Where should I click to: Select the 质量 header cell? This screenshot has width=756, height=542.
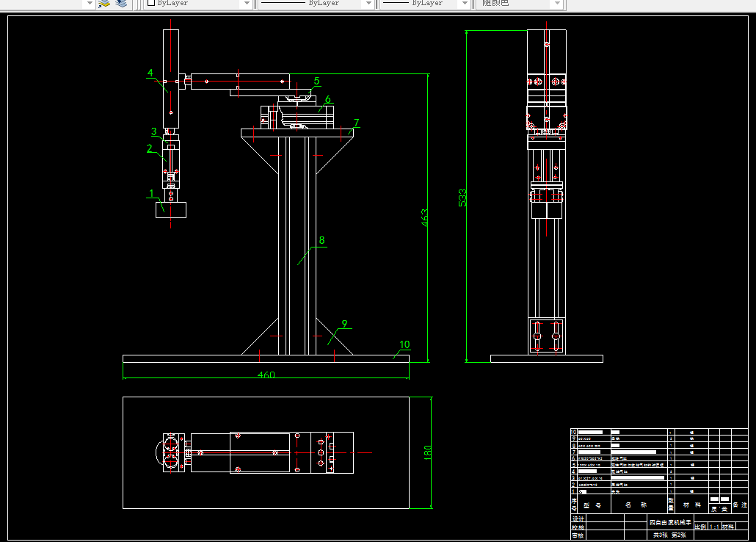pos(719,509)
